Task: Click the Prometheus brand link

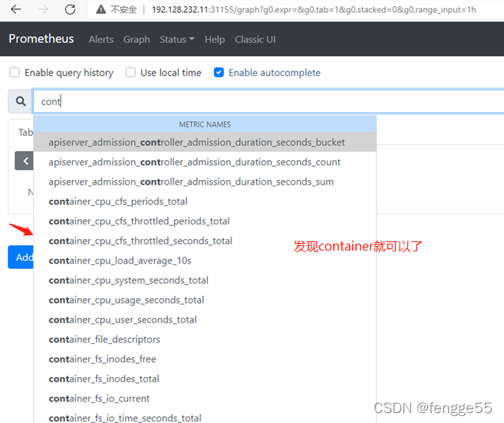Action: click(41, 39)
